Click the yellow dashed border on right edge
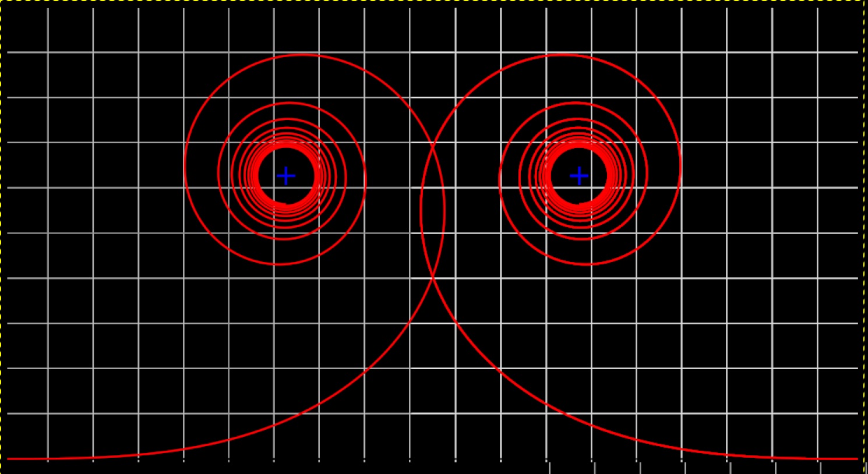 pos(866,233)
